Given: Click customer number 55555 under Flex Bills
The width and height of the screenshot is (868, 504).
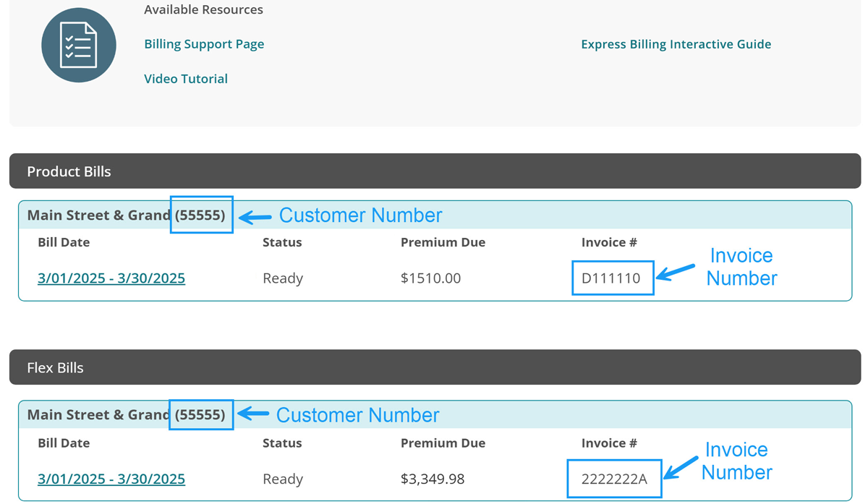Looking at the screenshot, I should tap(200, 415).
